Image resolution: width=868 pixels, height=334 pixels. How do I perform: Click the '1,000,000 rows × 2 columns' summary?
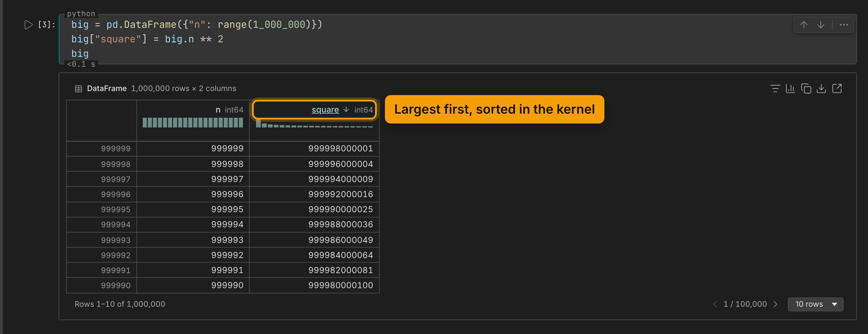183,88
